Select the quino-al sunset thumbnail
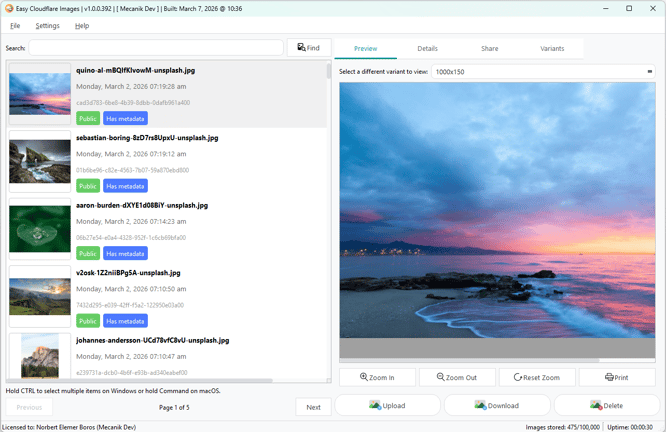 [x=40, y=94]
